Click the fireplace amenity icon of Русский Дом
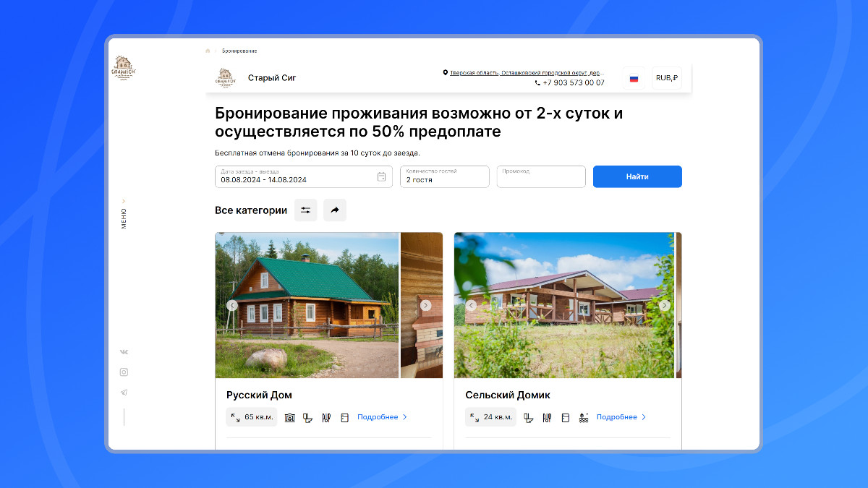 (289, 417)
